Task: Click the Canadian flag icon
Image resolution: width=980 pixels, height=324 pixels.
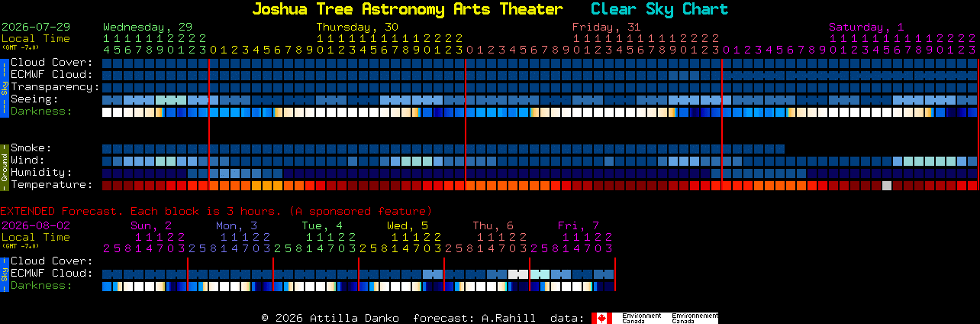Action: coord(602,318)
